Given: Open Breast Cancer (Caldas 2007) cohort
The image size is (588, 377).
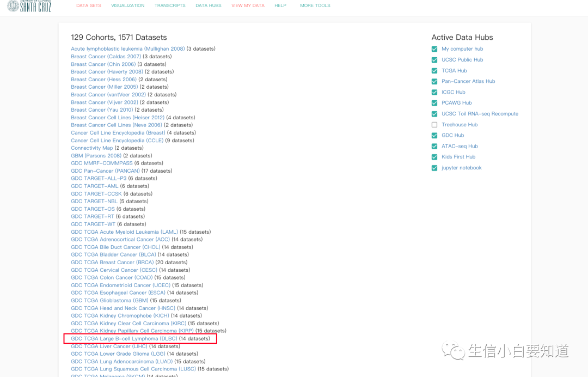Looking at the screenshot, I should [106, 57].
